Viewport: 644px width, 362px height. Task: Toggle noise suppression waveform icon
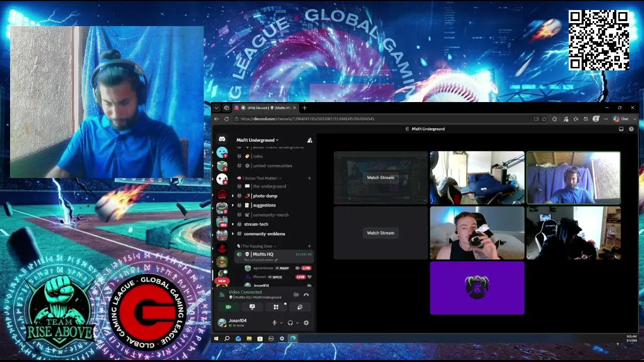click(x=296, y=295)
